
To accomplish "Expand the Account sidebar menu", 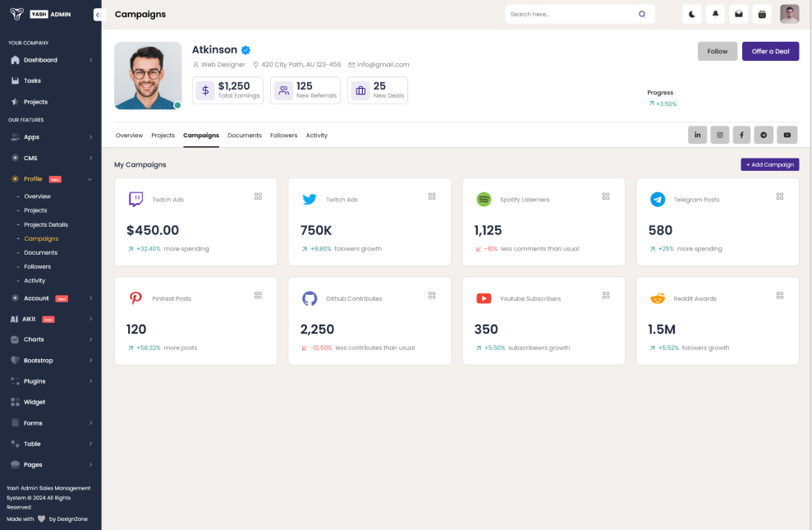I will 51,298.
